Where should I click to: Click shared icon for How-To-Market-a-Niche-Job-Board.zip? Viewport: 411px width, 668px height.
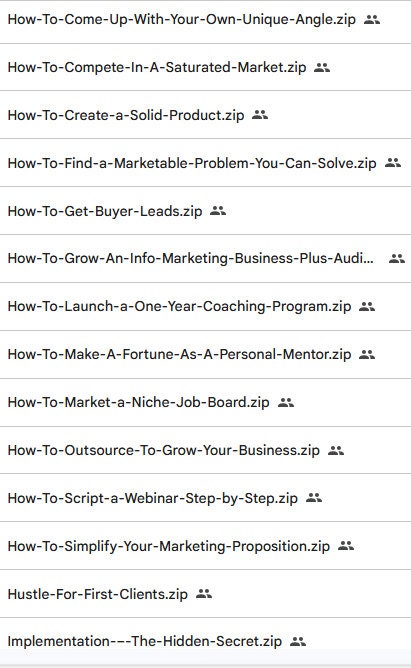click(x=286, y=402)
